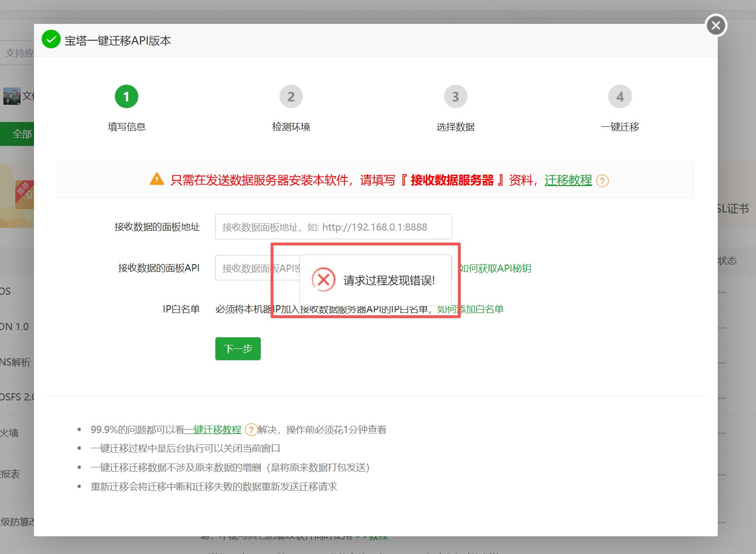Click the tip 一键迁移过程中是后台执行可以关闭当前窗口
The image size is (756, 554).
(x=186, y=448)
